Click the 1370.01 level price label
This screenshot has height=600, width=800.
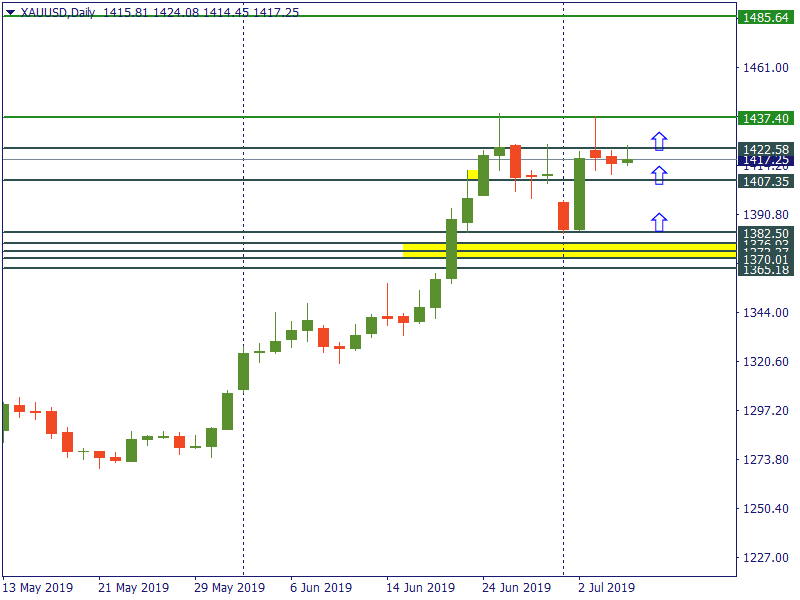765,260
